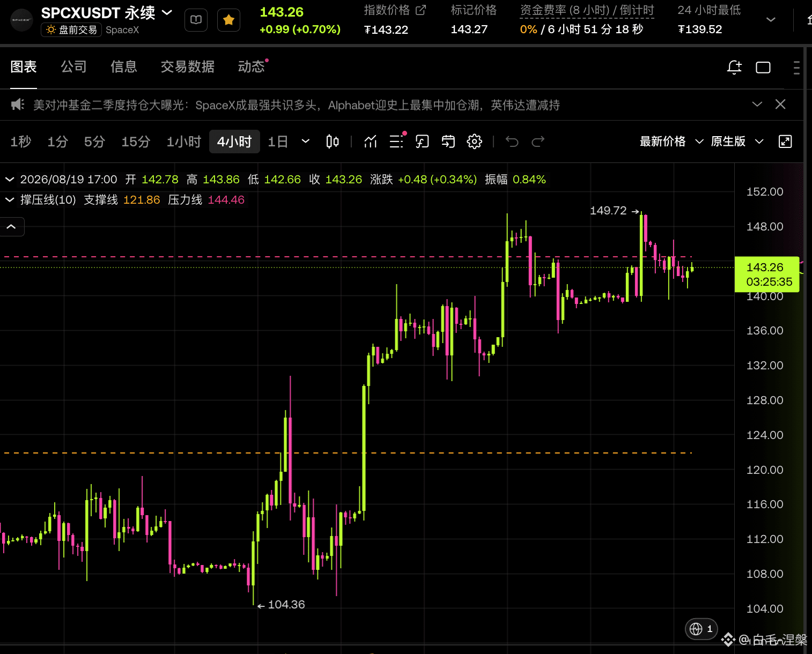
Task: Open the 最新价格 price type dropdown
Action: click(671, 142)
